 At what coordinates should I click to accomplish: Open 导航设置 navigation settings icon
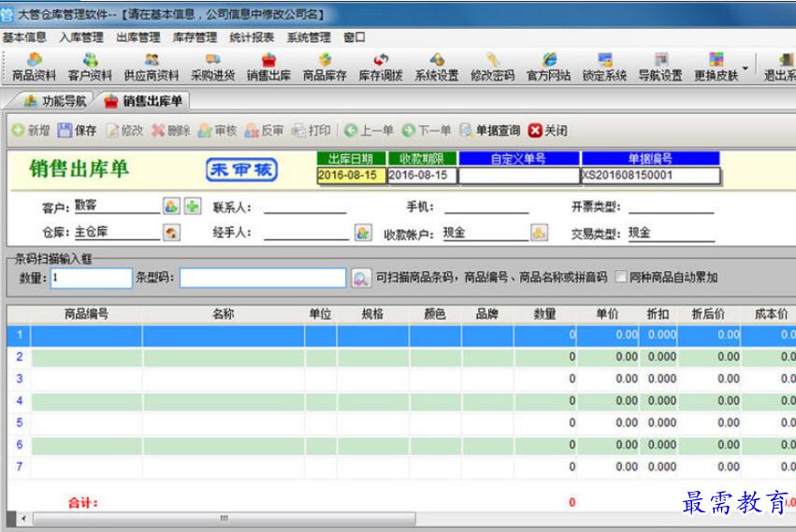click(660, 67)
